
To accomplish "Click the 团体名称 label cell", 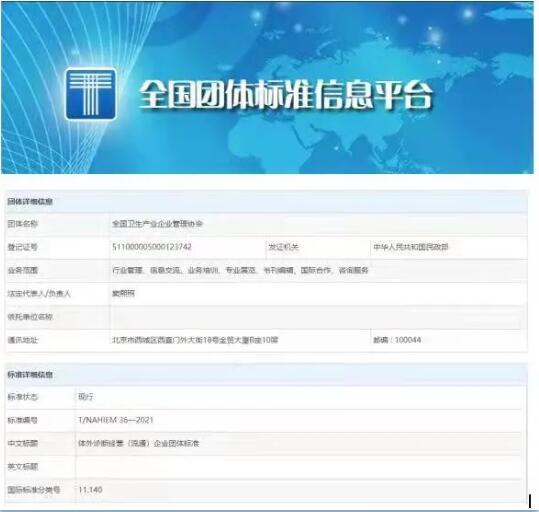I will coord(22,224).
